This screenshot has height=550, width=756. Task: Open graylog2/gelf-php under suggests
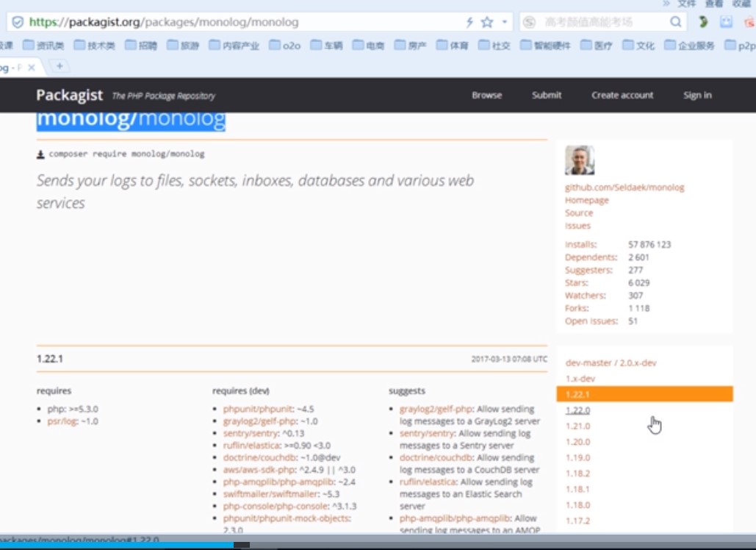tap(436, 409)
